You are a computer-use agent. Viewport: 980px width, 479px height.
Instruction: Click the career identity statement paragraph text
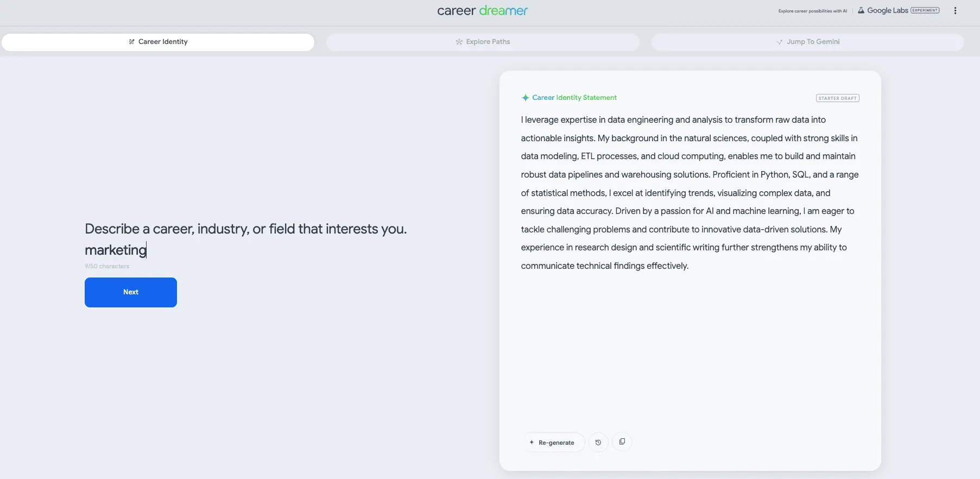tap(690, 193)
